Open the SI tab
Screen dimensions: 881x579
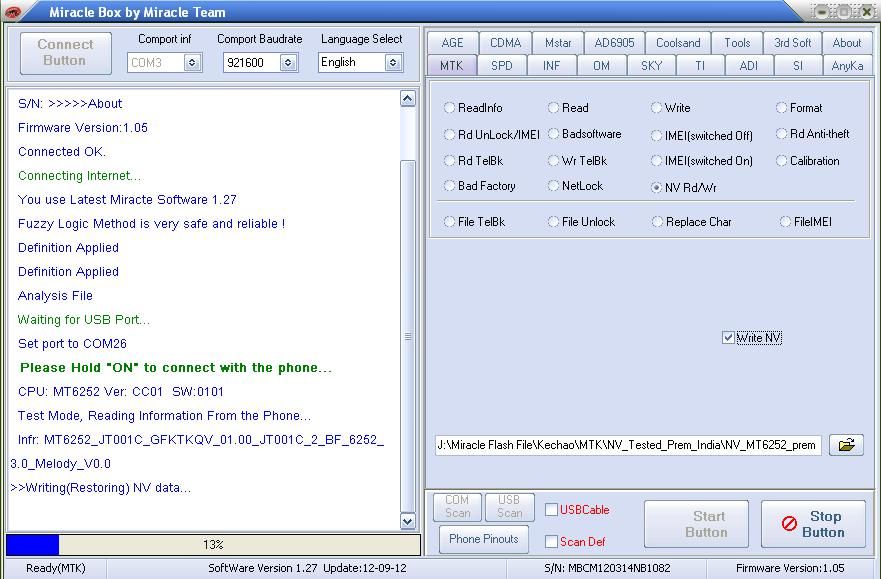tap(798, 66)
